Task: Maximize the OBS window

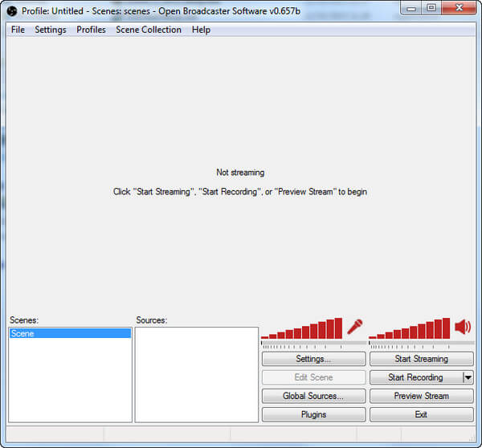Action: click(x=431, y=8)
